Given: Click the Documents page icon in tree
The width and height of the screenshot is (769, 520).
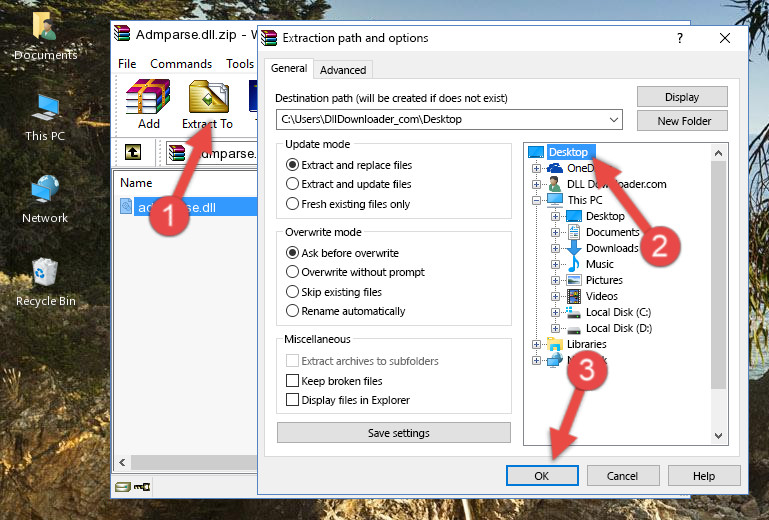Looking at the screenshot, I should point(573,232).
